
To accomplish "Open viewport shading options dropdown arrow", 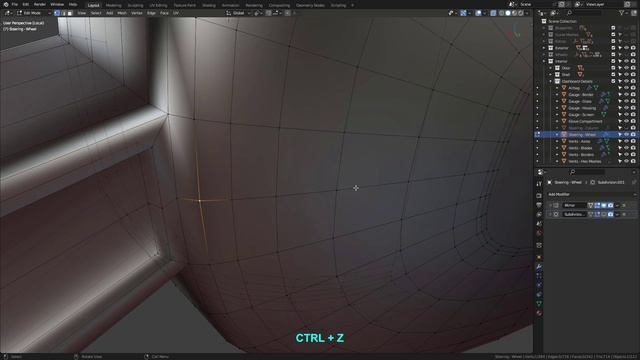I will point(527,13).
